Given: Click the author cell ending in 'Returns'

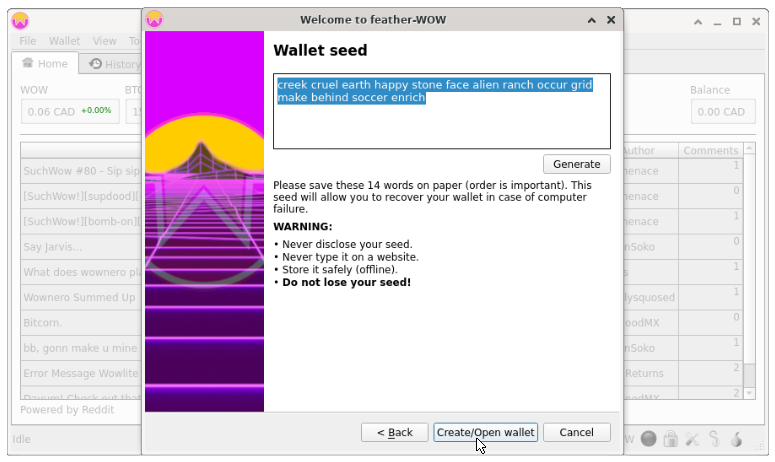Looking at the screenshot, I should 651,373.
